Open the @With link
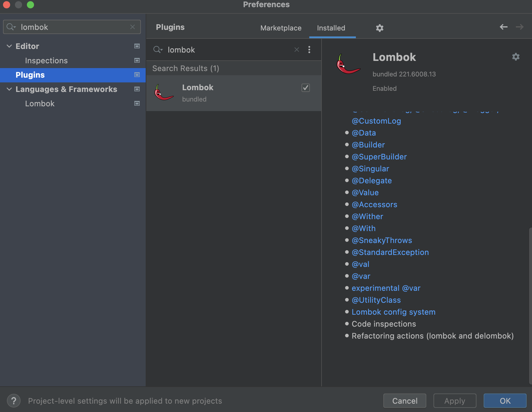Viewport: 532px width, 412px height. [x=364, y=228]
